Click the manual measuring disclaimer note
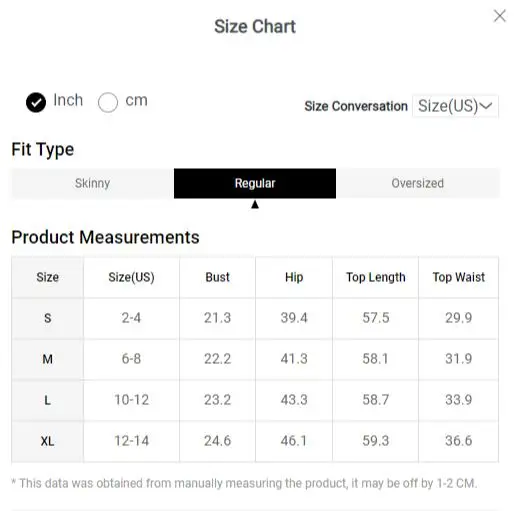The height and width of the screenshot is (511, 518). coord(244,483)
